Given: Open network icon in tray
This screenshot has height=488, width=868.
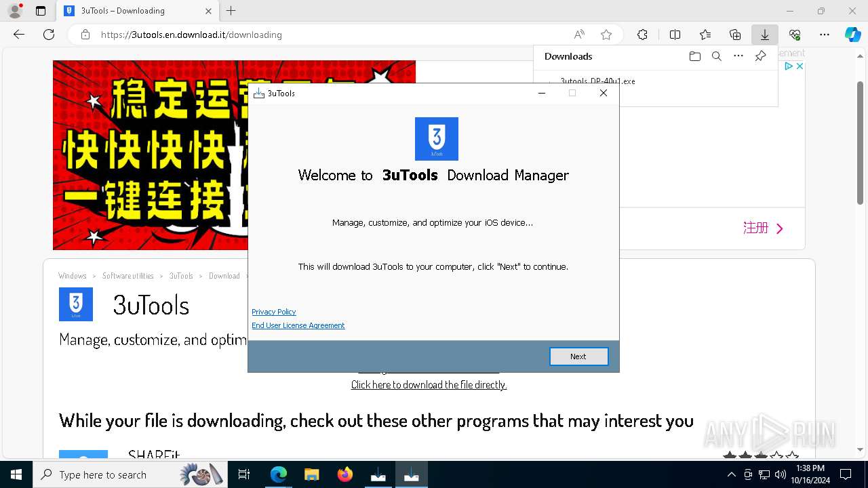Looking at the screenshot, I should pyautogui.click(x=764, y=474).
